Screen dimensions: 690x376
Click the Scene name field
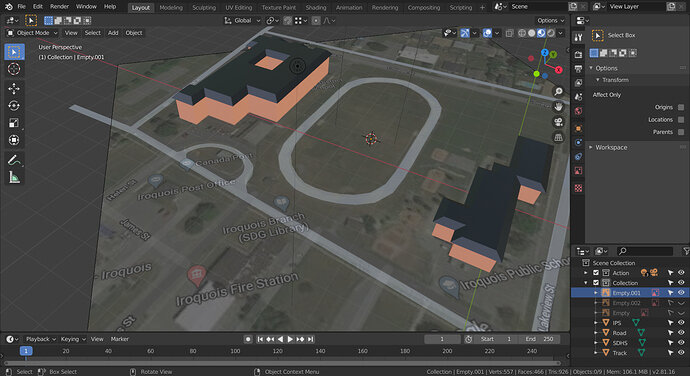[537, 7]
